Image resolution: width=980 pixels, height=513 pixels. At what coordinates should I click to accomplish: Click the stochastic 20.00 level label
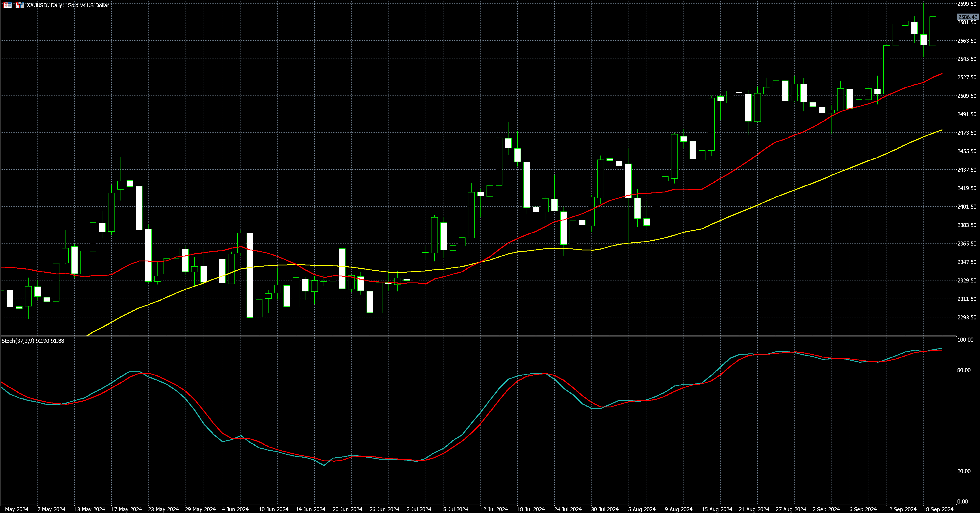click(x=964, y=471)
